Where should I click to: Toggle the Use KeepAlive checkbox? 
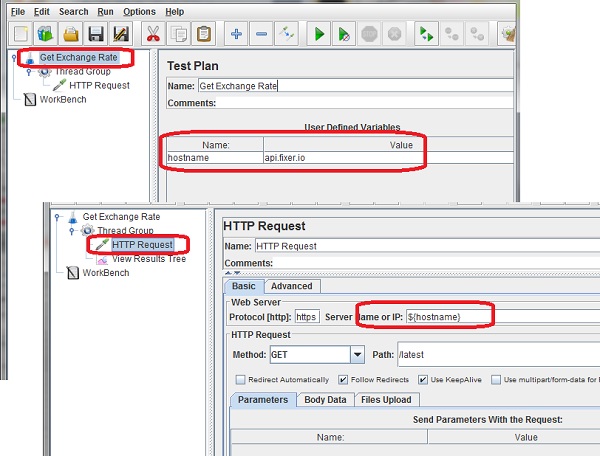tap(423, 380)
